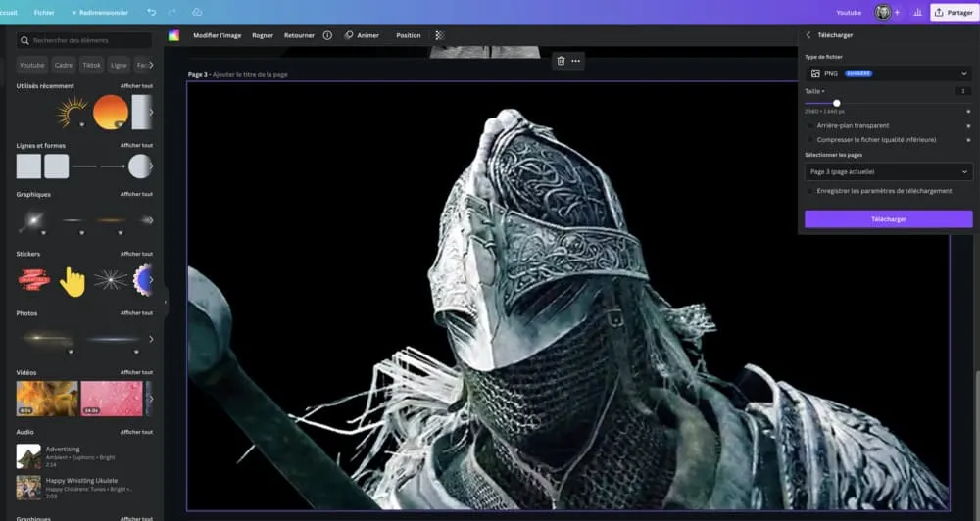Open the three-dot more options menu

(x=575, y=61)
